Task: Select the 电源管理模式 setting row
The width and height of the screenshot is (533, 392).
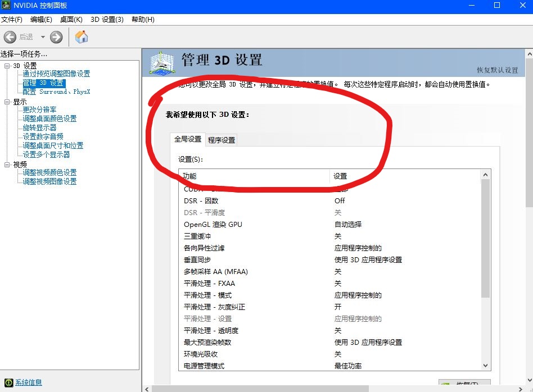Action: [x=329, y=366]
